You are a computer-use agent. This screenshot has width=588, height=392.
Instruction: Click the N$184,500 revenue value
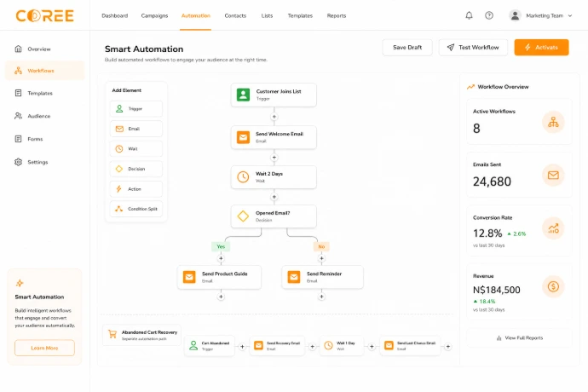pyautogui.click(x=497, y=290)
